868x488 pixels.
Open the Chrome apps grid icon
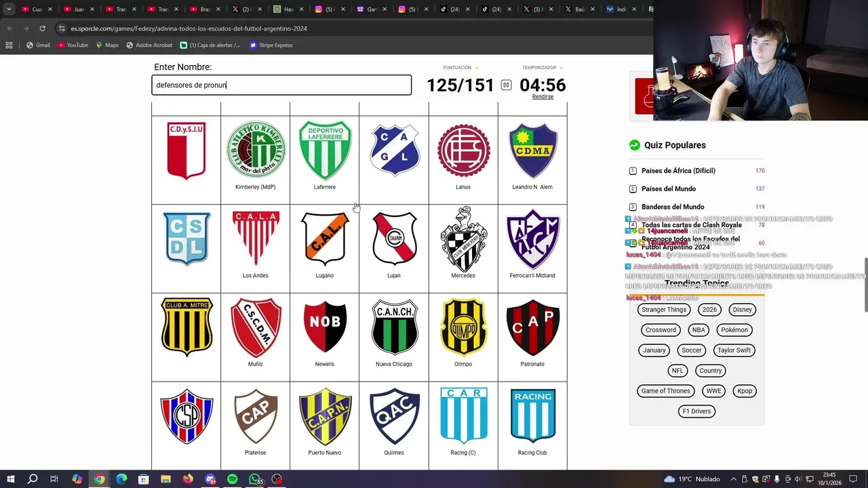click(x=9, y=45)
